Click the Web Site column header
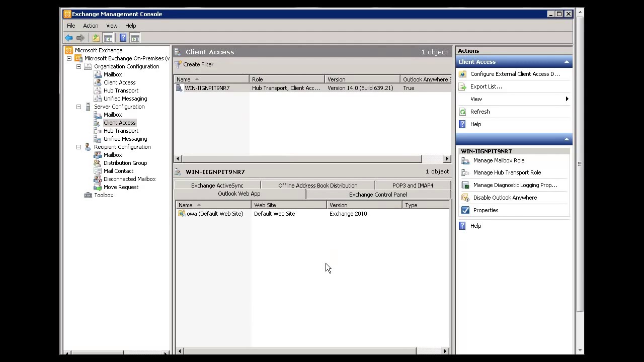Image resolution: width=644 pixels, height=362 pixels. tap(289, 205)
